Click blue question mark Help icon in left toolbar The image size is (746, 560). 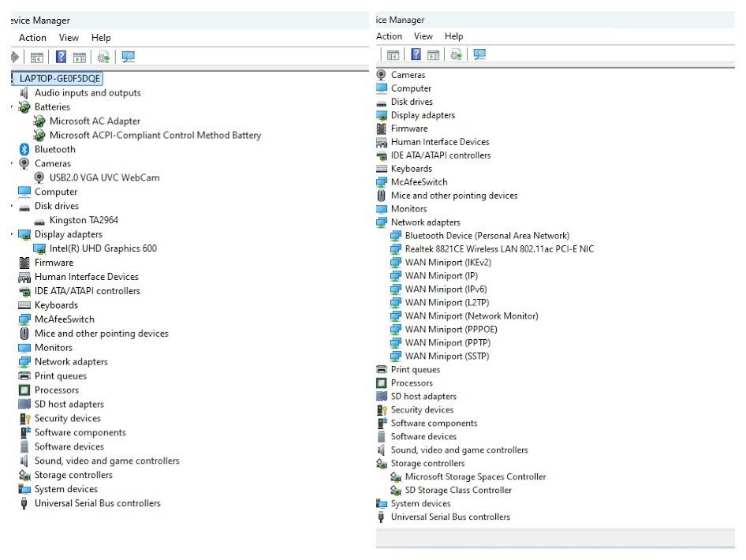[61, 57]
